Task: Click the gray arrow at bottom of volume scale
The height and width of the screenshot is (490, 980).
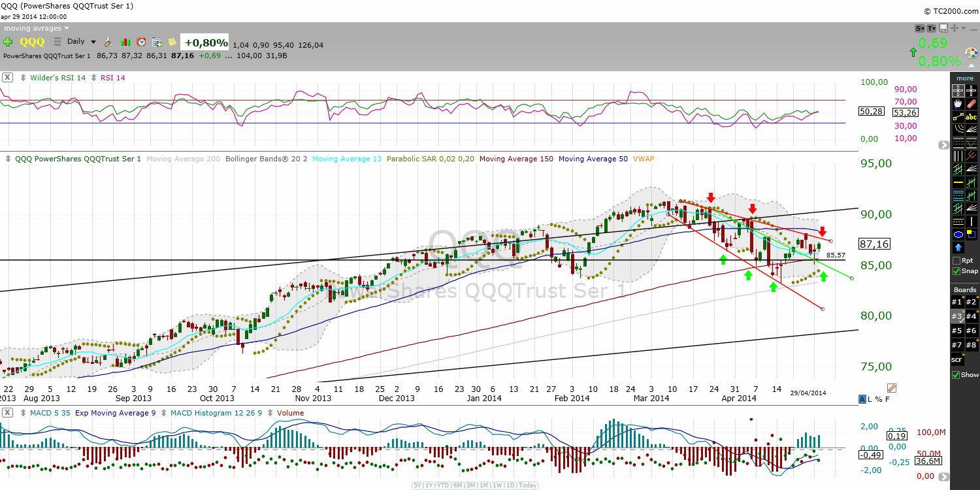Action: 943,477
